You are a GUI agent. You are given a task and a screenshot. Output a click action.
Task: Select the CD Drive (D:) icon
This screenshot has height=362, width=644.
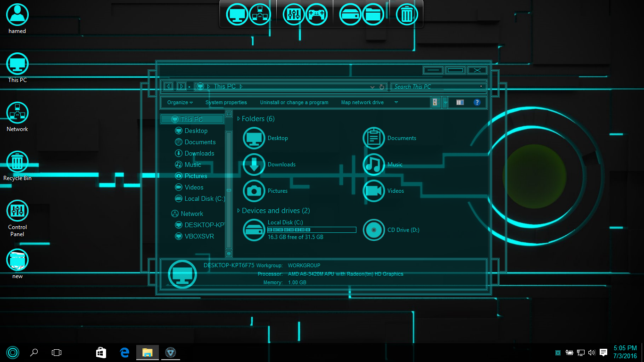click(x=374, y=230)
